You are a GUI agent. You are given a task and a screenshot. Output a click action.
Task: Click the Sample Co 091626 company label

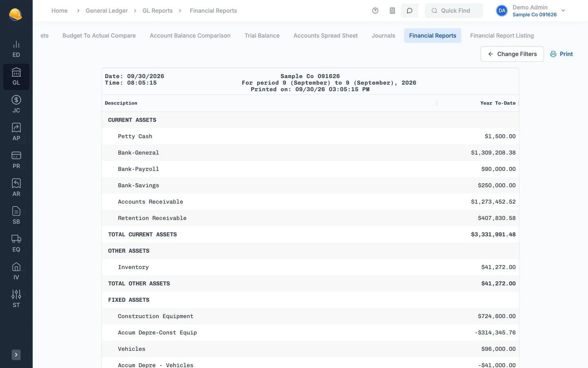535,15
